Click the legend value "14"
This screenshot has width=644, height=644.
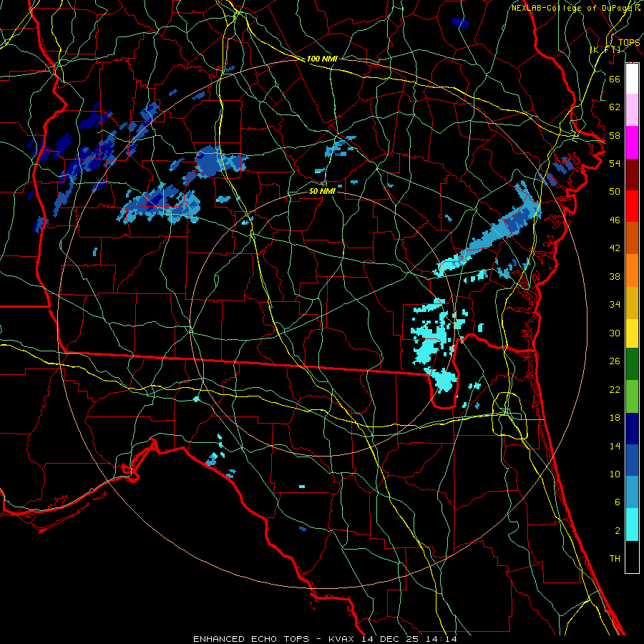(615, 446)
